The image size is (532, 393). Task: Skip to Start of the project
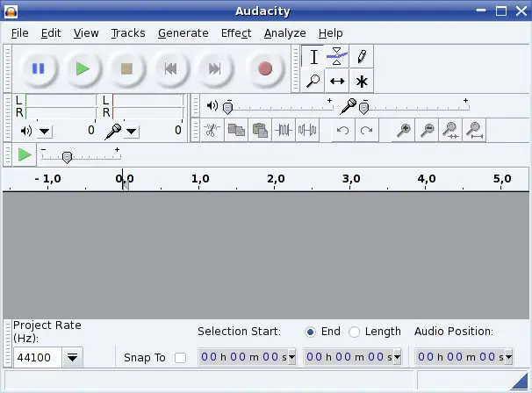(170, 68)
